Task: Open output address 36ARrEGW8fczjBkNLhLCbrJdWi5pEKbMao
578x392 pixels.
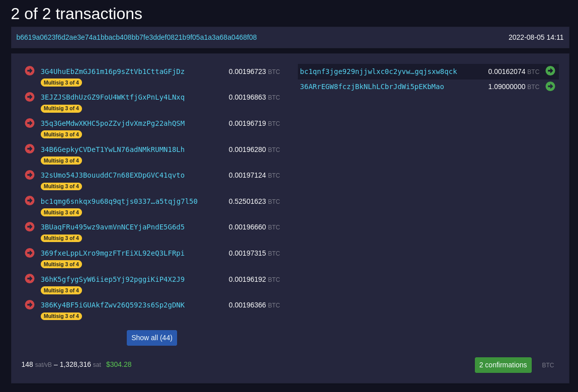Action: click(372, 87)
